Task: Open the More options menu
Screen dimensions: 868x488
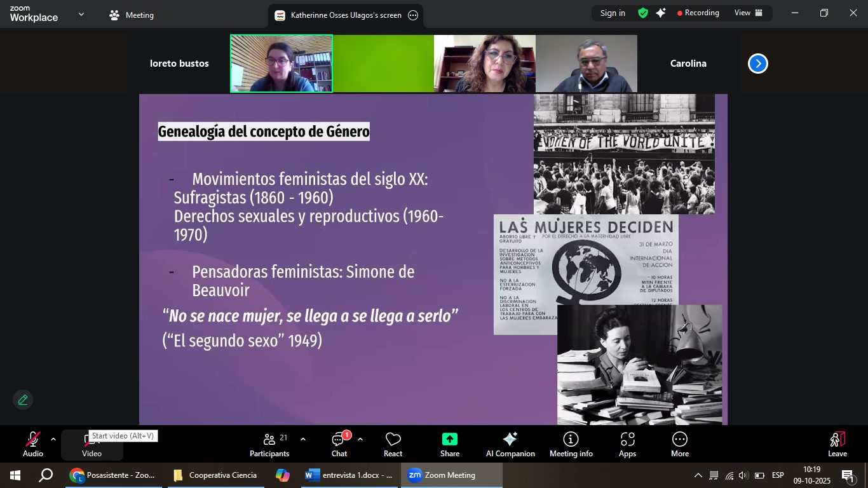Action: [x=679, y=444]
